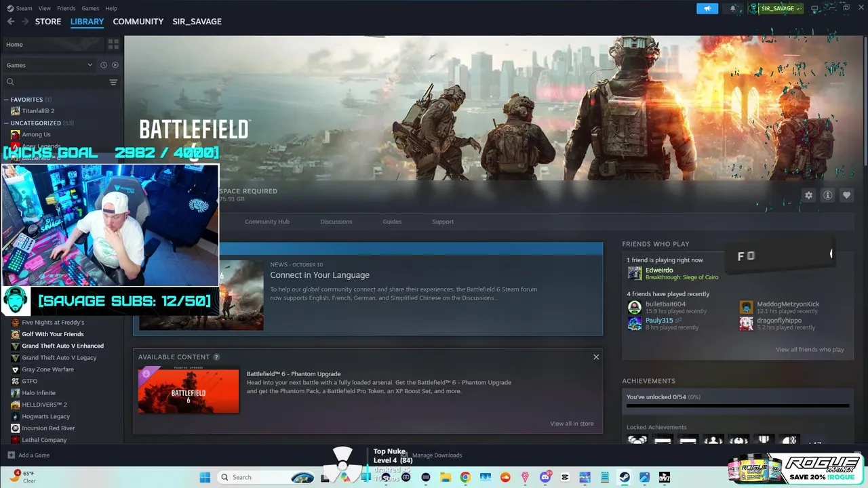
Task: Open the SIR_SAVAGE profile section
Action: (x=197, y=22)
